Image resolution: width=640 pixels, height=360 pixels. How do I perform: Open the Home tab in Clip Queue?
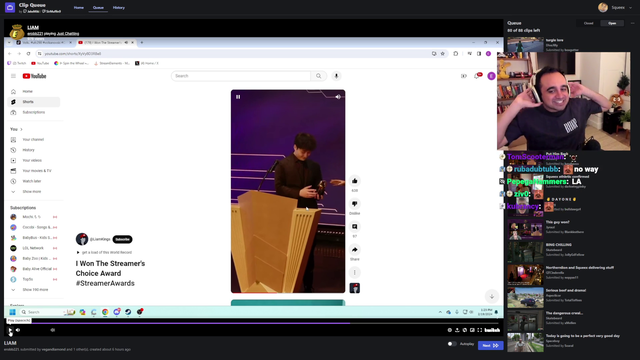pyautogui.click(x=79, y=7)
